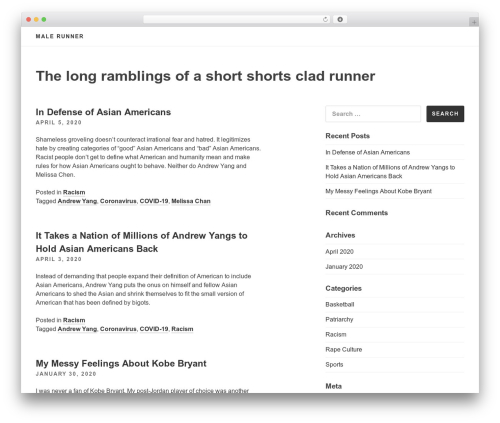This screenshot has height=423, width=500.
Task: Open sidebar recent post 'My Messy Feelings About Kobe Bryant'
Action: tap(379, 191)
